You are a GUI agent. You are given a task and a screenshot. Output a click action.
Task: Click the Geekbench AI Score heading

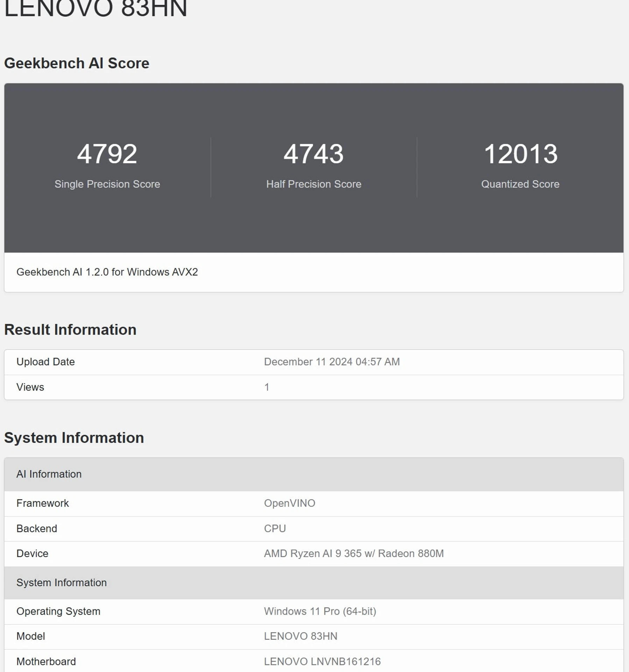77,63
